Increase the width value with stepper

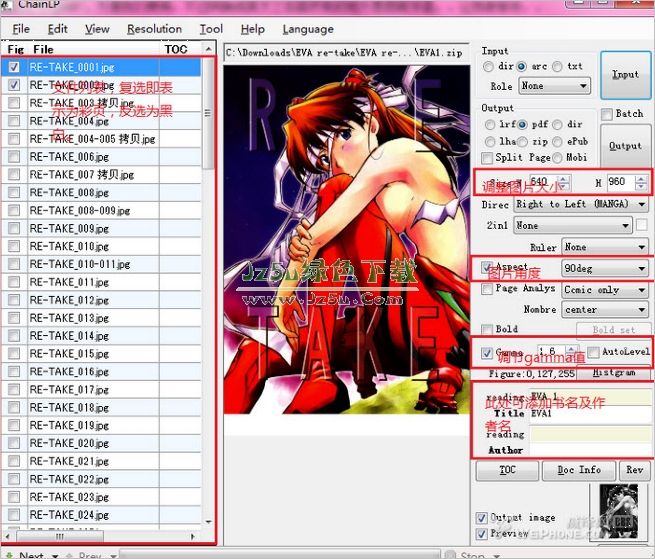564,179
